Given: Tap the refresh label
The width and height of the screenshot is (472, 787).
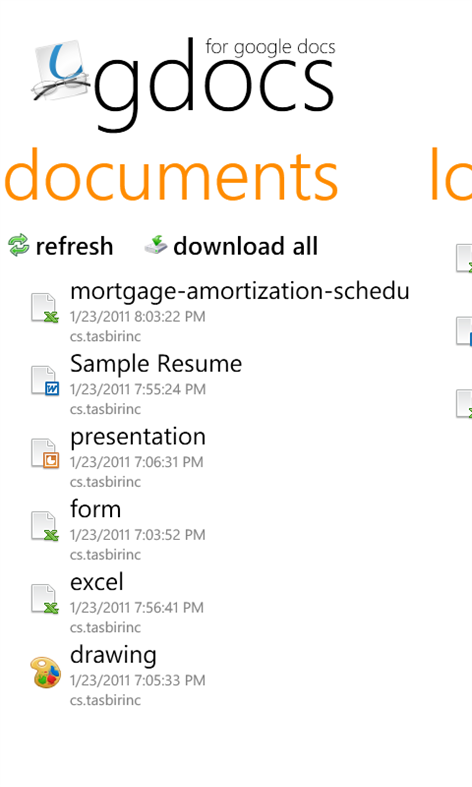Looking at the screenshot, I should [x=74, y=246].
